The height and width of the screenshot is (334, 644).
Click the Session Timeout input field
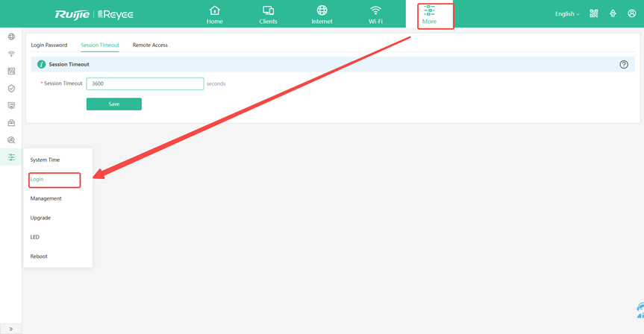click(x=145, y=84)
